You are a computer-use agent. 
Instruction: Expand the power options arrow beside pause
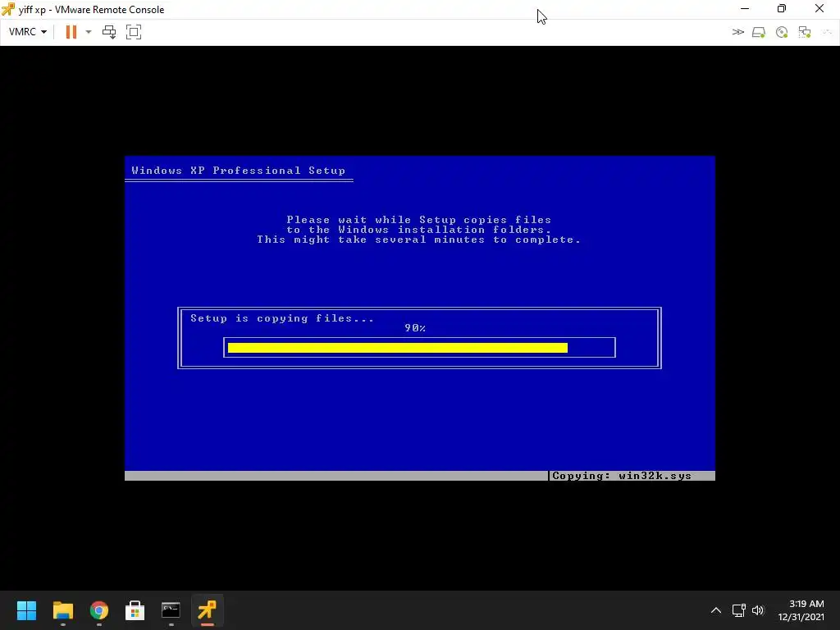[x=89, y=32]
